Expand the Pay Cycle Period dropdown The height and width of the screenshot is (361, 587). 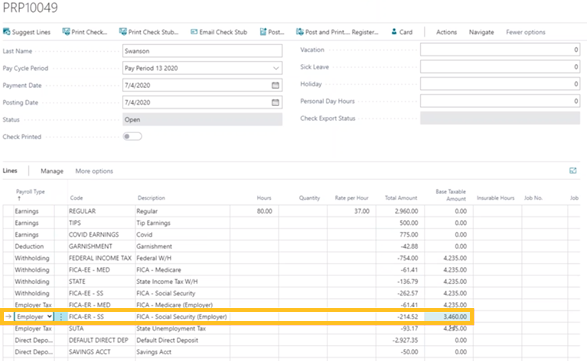click(x=276, y=68)
